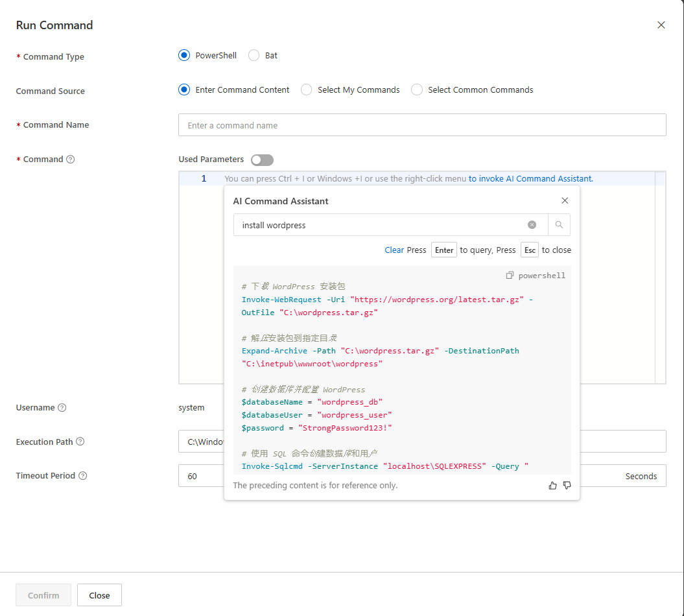Click the AI assistant search magnifier icon
This screenshot has height=616, width=684.
(559, 224)
